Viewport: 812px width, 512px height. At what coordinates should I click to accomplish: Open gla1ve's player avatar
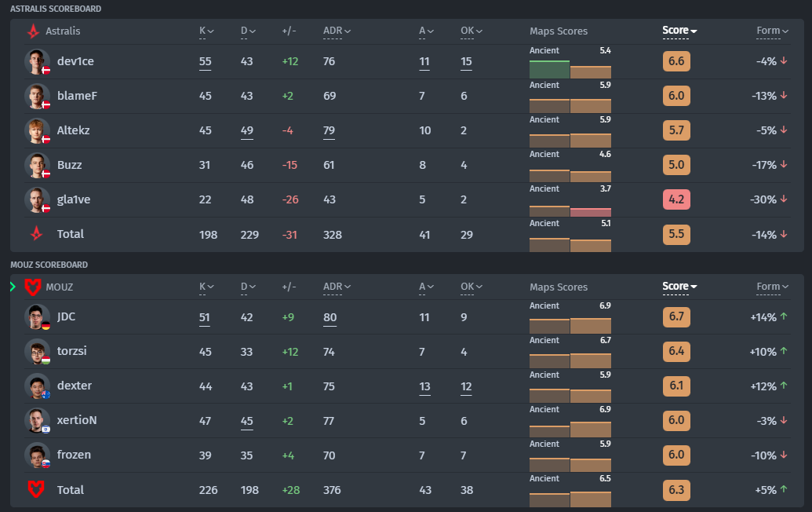point(38,200)
